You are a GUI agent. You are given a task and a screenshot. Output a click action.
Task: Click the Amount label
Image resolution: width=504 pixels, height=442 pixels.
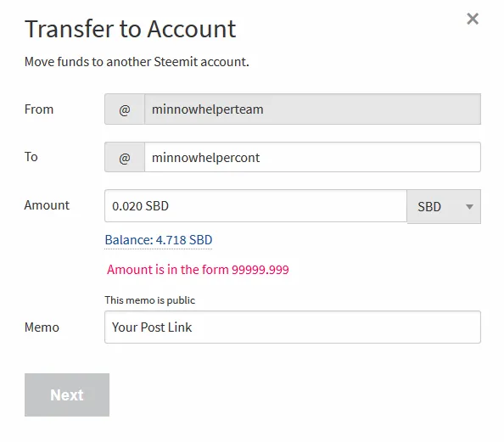pos(47,205)
